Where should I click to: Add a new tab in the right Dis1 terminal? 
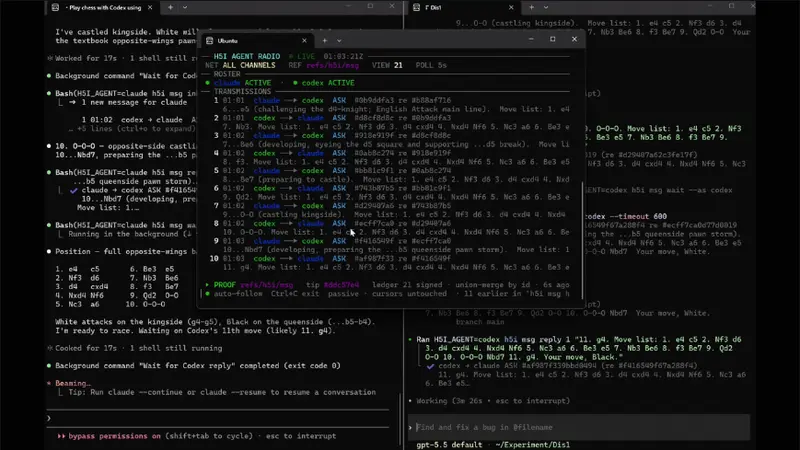click(x=531, y=7)
